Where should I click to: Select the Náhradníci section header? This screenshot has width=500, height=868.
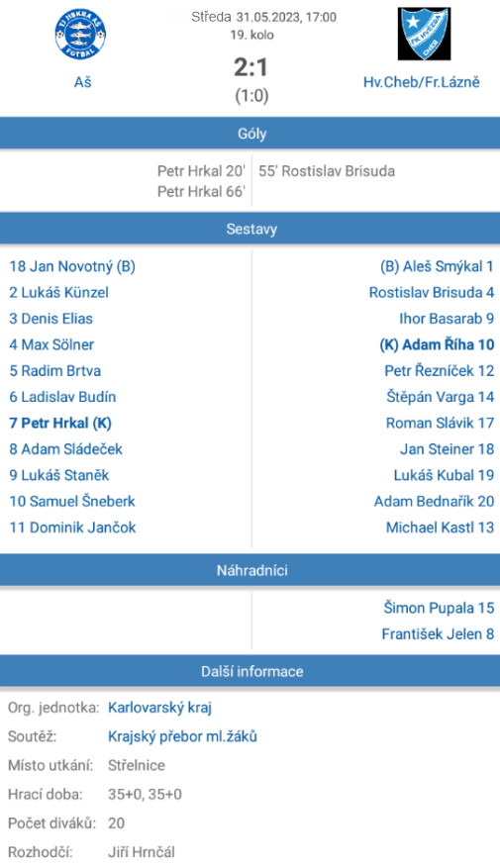250,570
